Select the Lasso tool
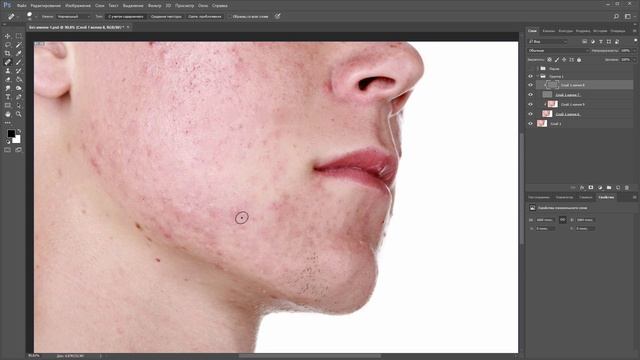Screen dimensions: 640x360 click(7, 44)
